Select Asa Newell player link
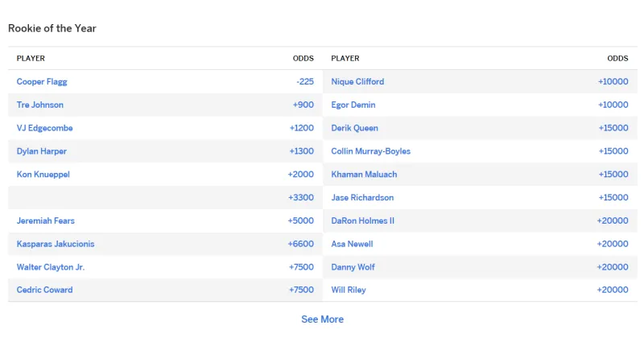Viewport: 644px width, 342px height. tap(353, 244)
